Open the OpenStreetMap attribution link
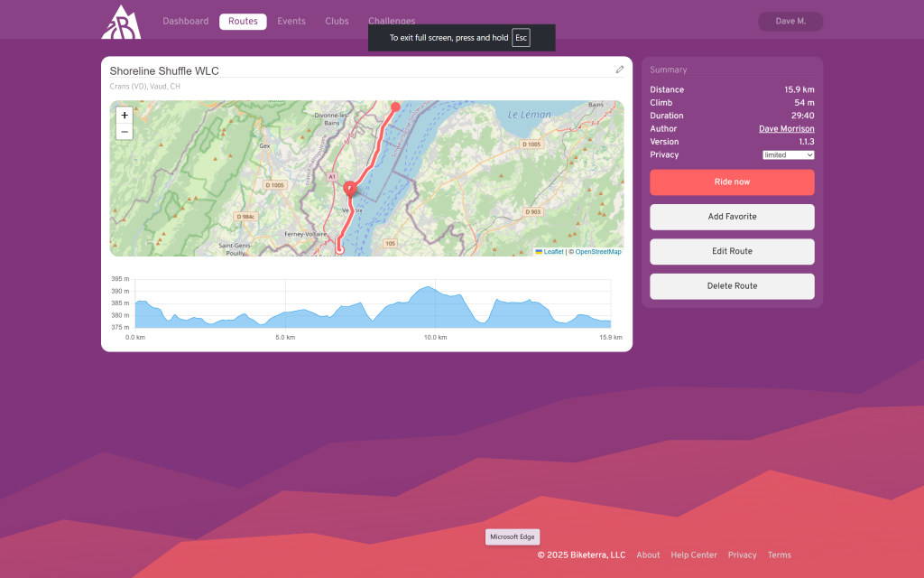924x578 pixels. [597, 252]
